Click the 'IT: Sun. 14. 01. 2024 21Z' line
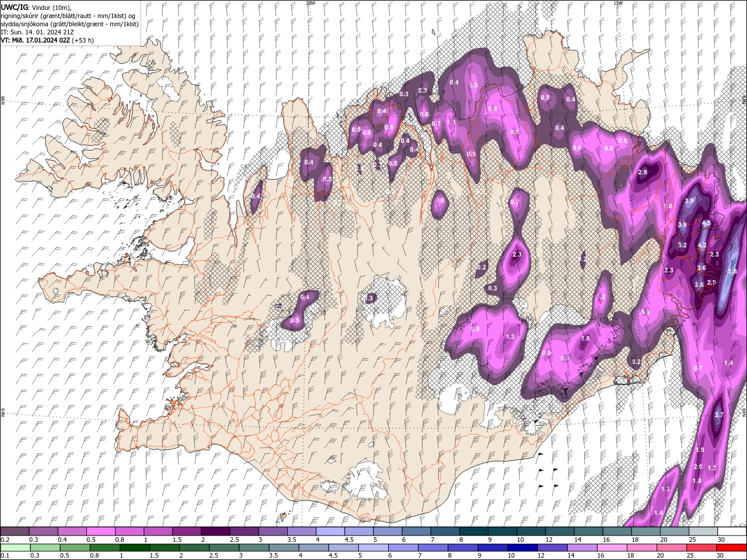747x560 pixels. coord(37,32)
